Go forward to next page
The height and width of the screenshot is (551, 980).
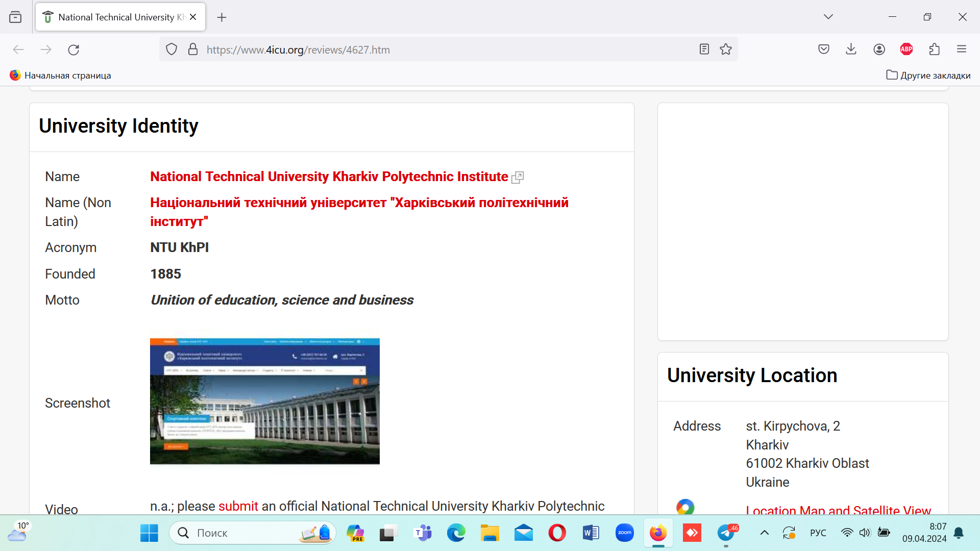click(x=46, y=49)
